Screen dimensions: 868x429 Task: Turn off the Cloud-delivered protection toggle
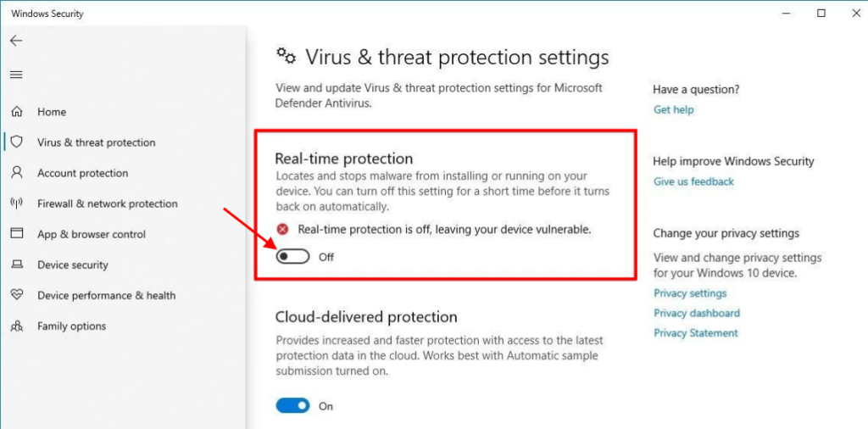tap(292, 406)
